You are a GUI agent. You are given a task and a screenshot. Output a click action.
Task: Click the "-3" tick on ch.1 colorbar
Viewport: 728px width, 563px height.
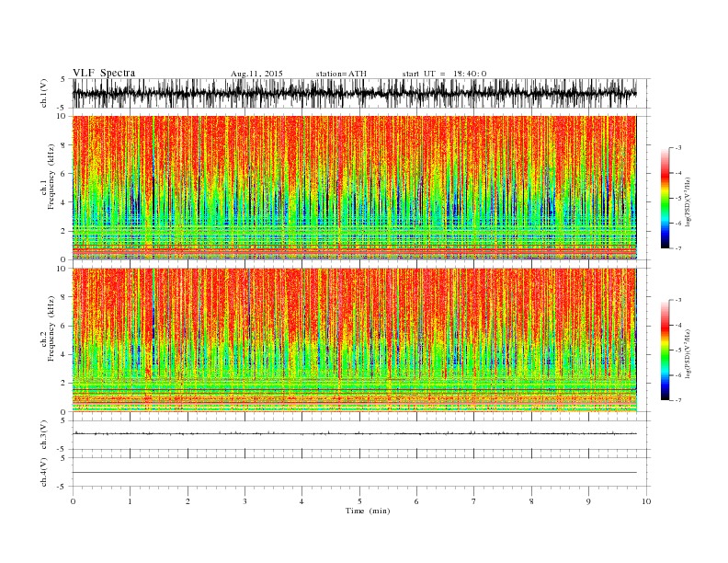click(678, 148)
